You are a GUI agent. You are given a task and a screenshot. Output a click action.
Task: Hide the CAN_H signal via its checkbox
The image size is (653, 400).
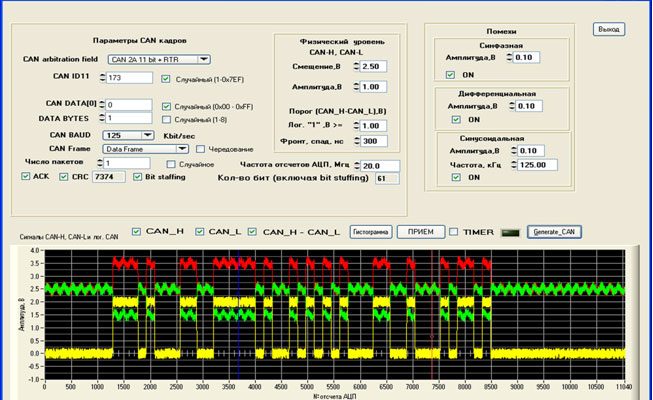pos(137,232)
